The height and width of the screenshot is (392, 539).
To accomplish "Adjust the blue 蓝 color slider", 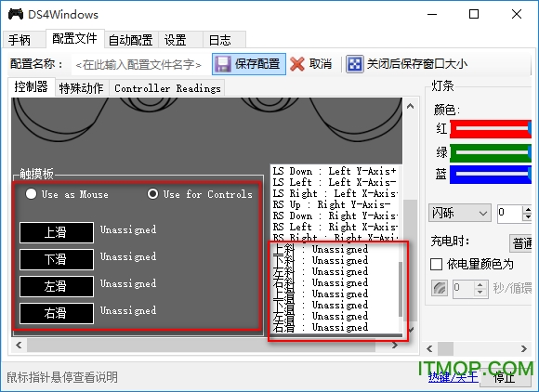I will pos(491,175).
